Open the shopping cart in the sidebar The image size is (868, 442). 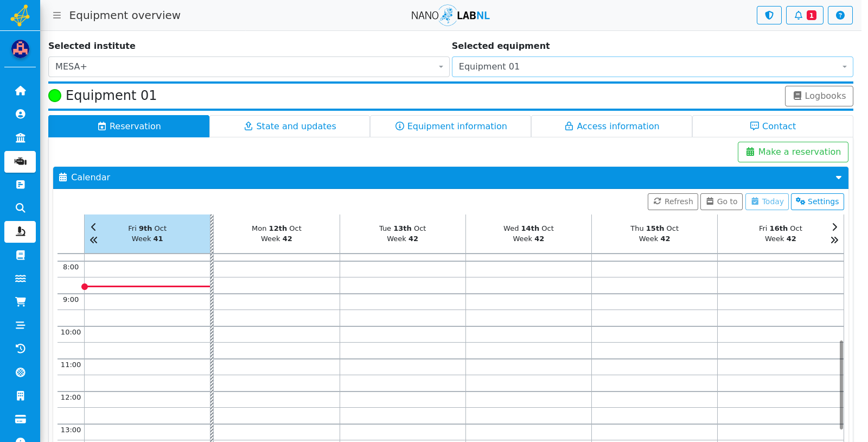pyautogui.click(x=20, y=302)
